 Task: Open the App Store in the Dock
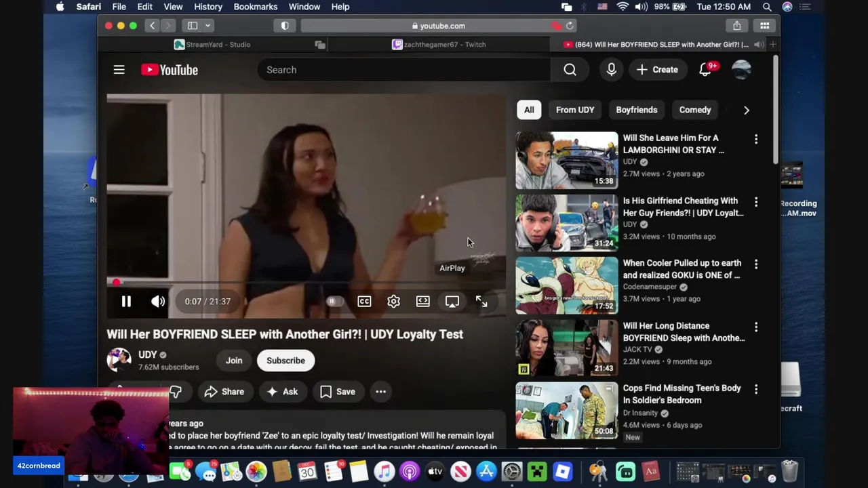486,471
